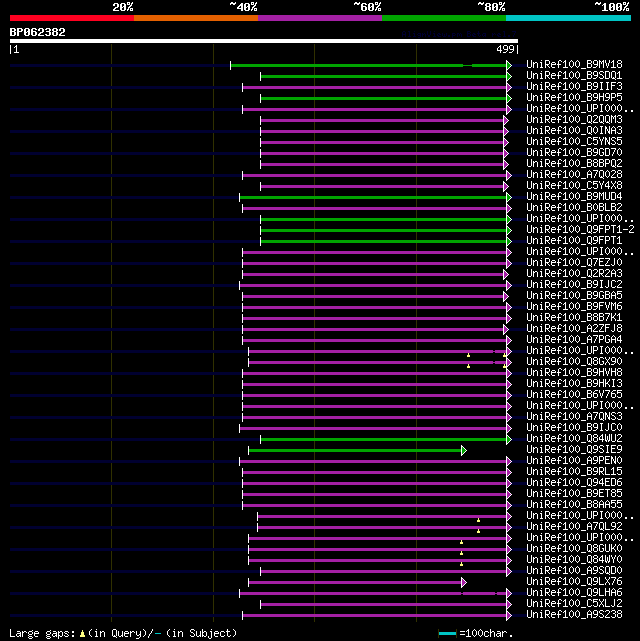Choose the UniRef100_B9HKI3 hit name
This screenshot has width=640, height=641.
[x=574, y=383]
